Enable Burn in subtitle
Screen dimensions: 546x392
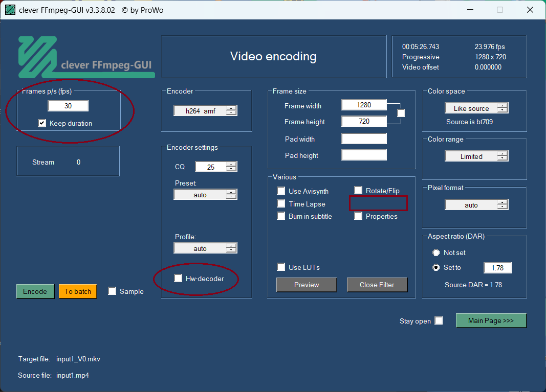281,216
